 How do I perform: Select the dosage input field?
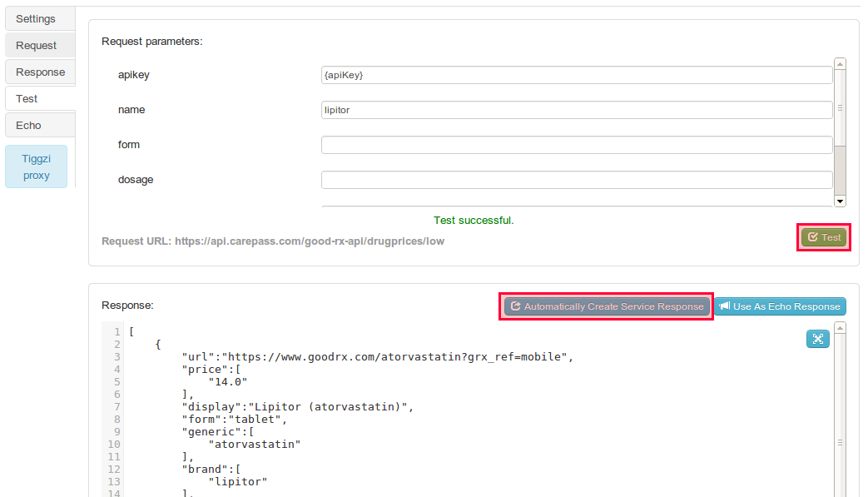coord(576,180)
